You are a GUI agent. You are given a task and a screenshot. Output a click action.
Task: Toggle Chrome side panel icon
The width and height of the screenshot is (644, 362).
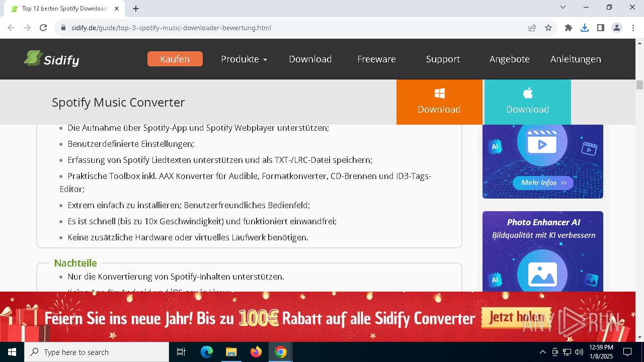pos(601,28)
